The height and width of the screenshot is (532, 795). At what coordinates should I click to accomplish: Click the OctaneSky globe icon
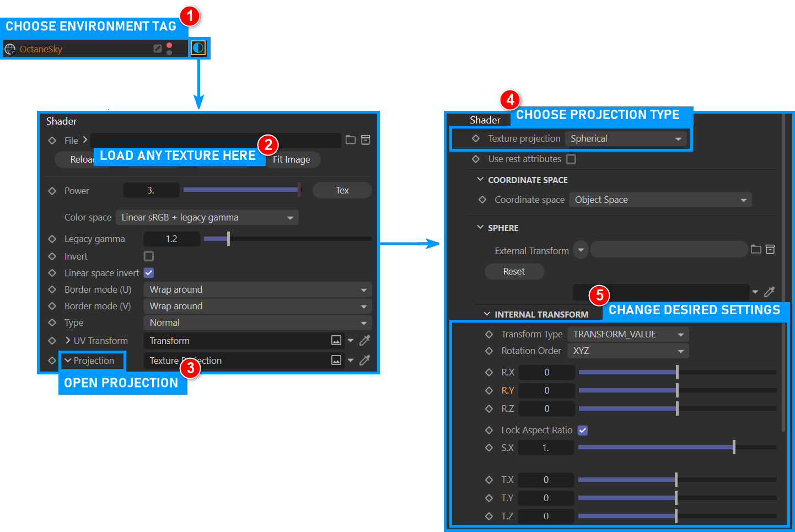pos(10,49)
